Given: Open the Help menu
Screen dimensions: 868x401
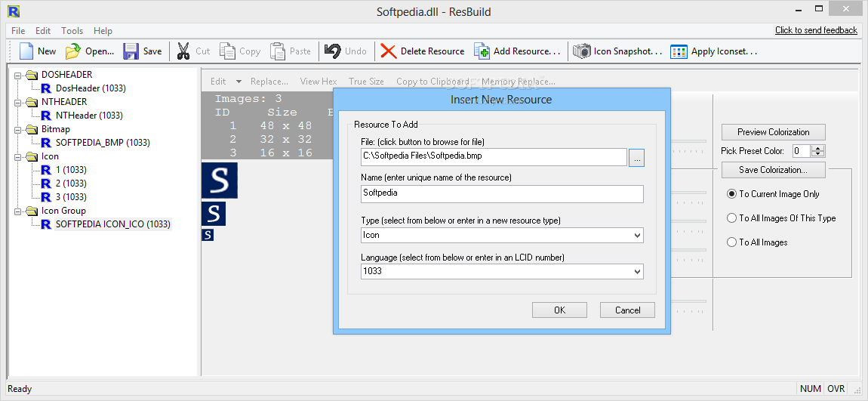Looking at the screenshot, I should click(x=103, y=30).
